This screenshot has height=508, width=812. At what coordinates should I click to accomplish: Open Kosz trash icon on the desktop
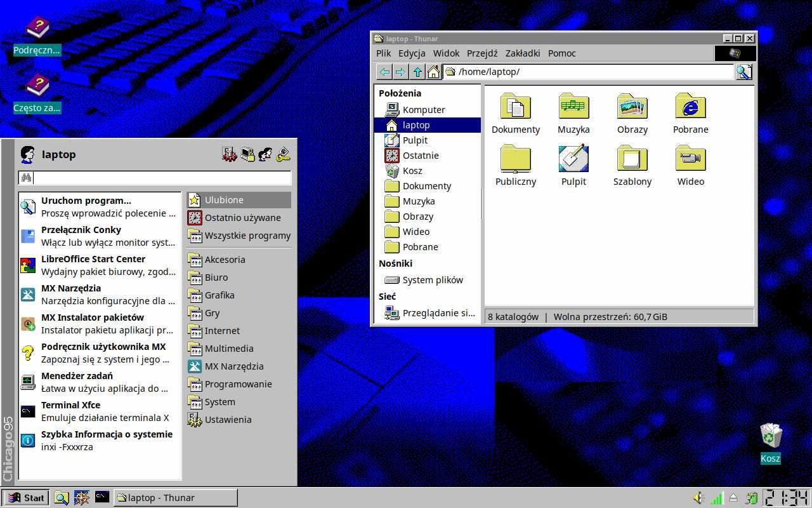(771, 436)
